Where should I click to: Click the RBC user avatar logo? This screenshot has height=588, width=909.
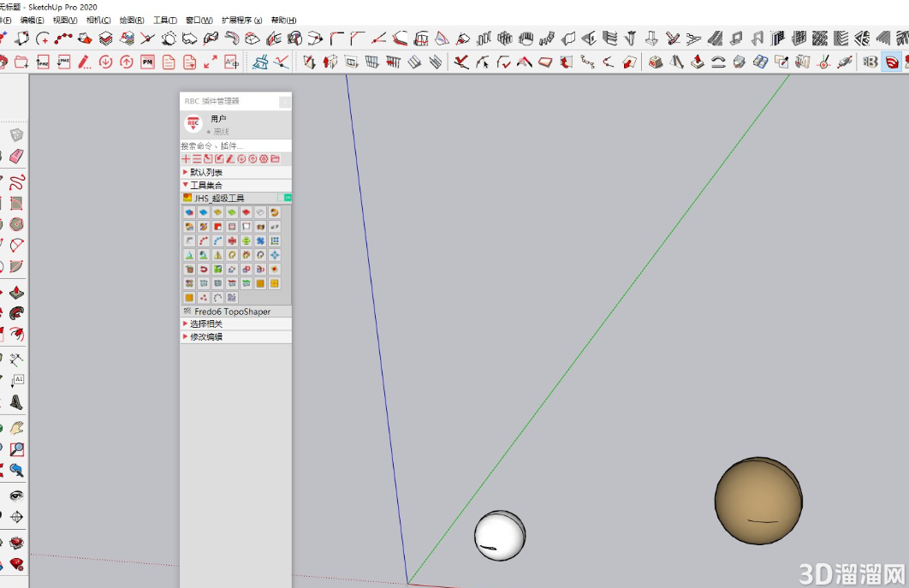pyautogui.click(x=193, y=123)
